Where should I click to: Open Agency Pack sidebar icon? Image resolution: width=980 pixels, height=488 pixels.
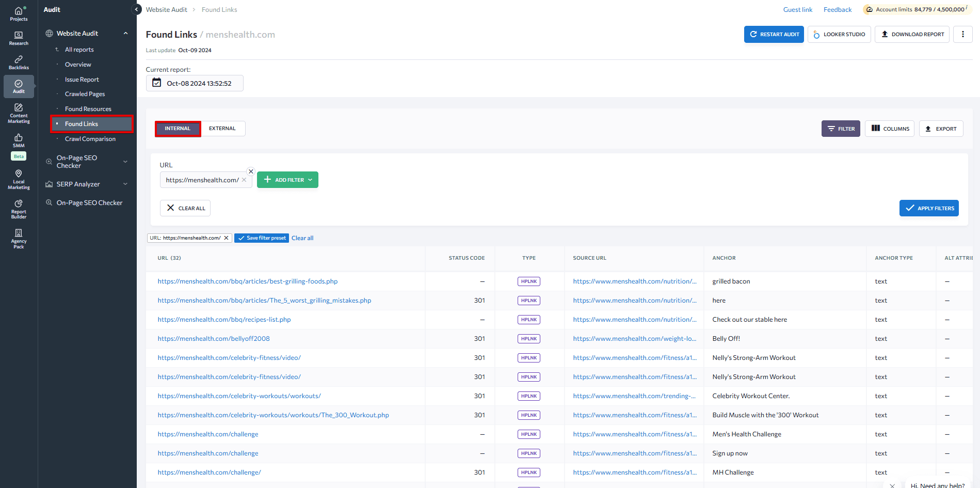[19, 239]
